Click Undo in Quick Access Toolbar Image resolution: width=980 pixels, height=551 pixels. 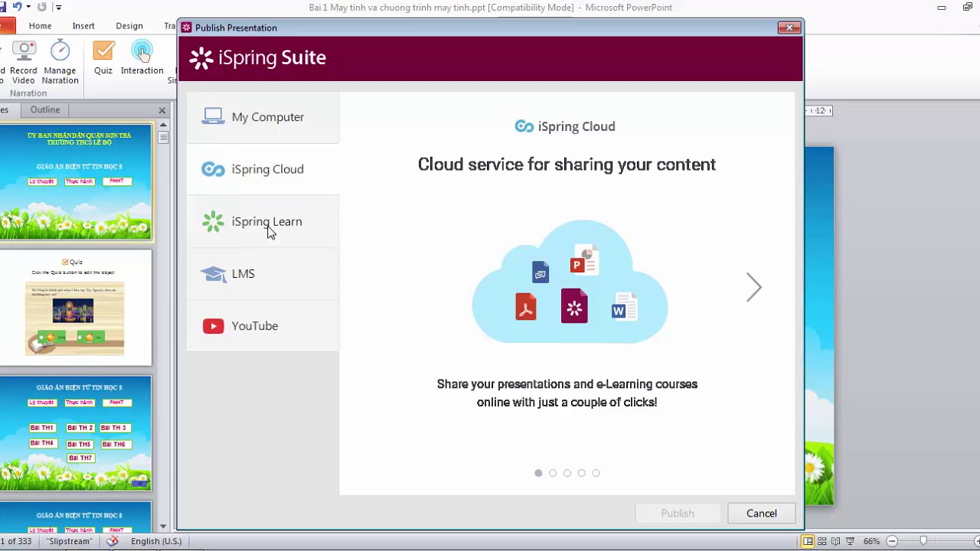17,7
